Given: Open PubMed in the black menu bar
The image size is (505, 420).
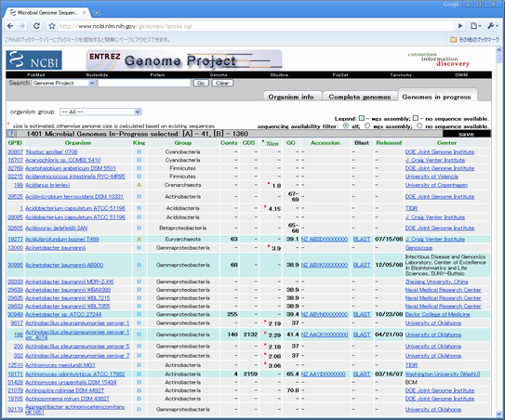Looking at the screenshot, I should click(36, 74).
